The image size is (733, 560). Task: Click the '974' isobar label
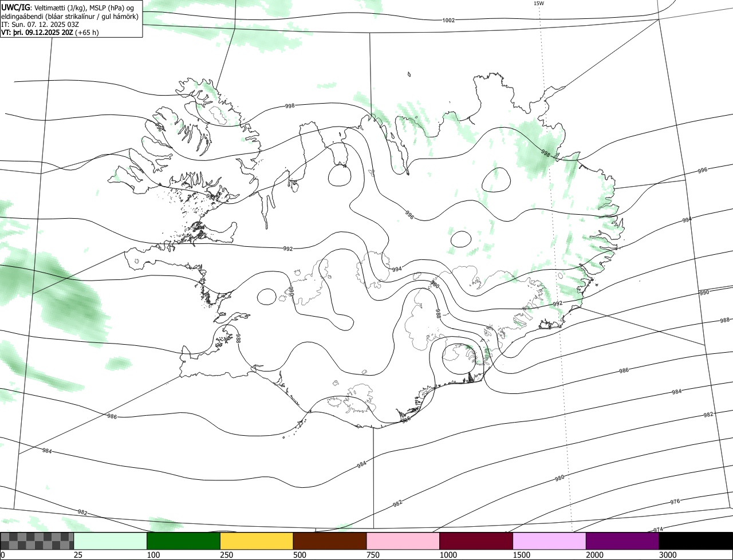[658, 530]
